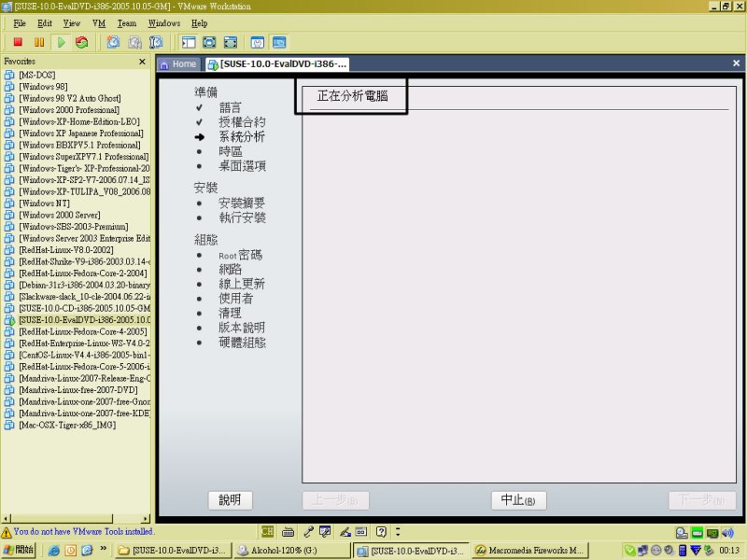Click the Favorites scrollbar left arrow

click(x=6, y=519)
